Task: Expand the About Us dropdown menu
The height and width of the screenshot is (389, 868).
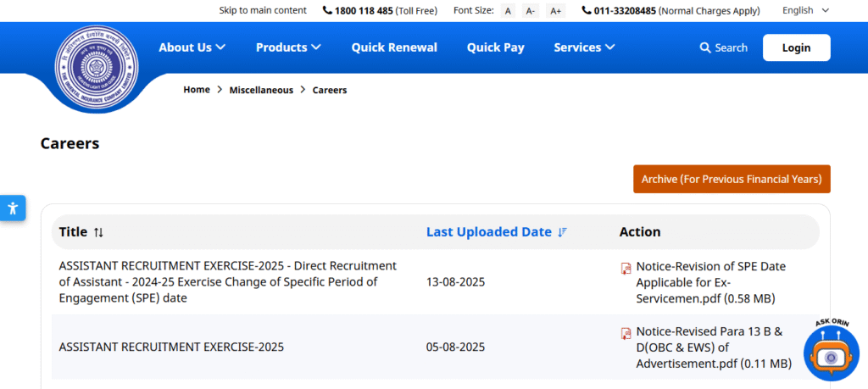Action: tap(192, 47)
